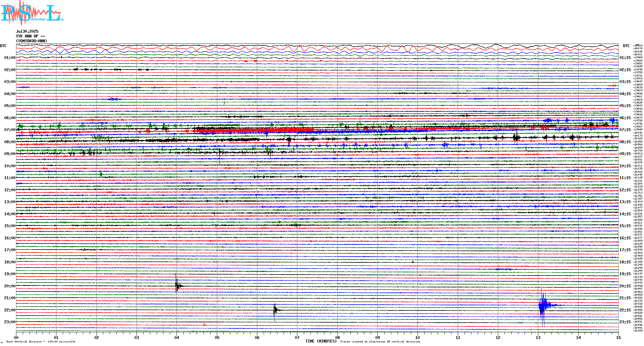Click the '03:00' hour label
Screen dimensions: 644x346
pos(10,82)
